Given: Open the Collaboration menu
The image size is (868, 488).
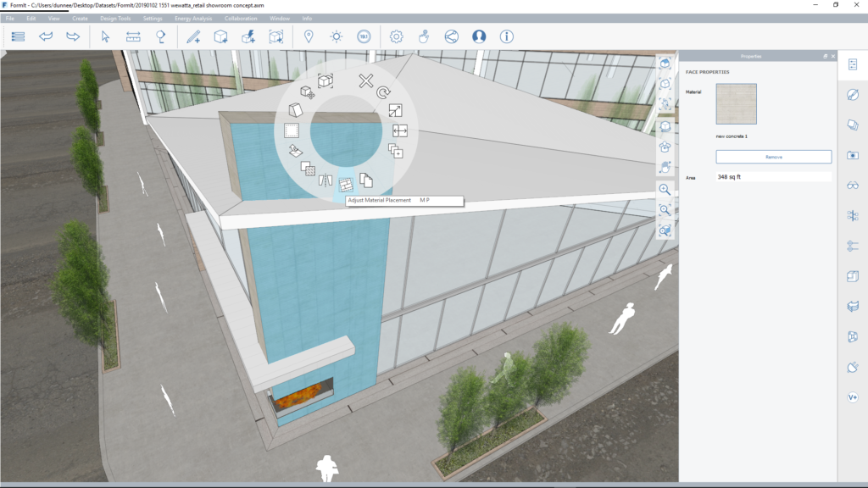Looking at the screenshot, I should click(241, 18).
